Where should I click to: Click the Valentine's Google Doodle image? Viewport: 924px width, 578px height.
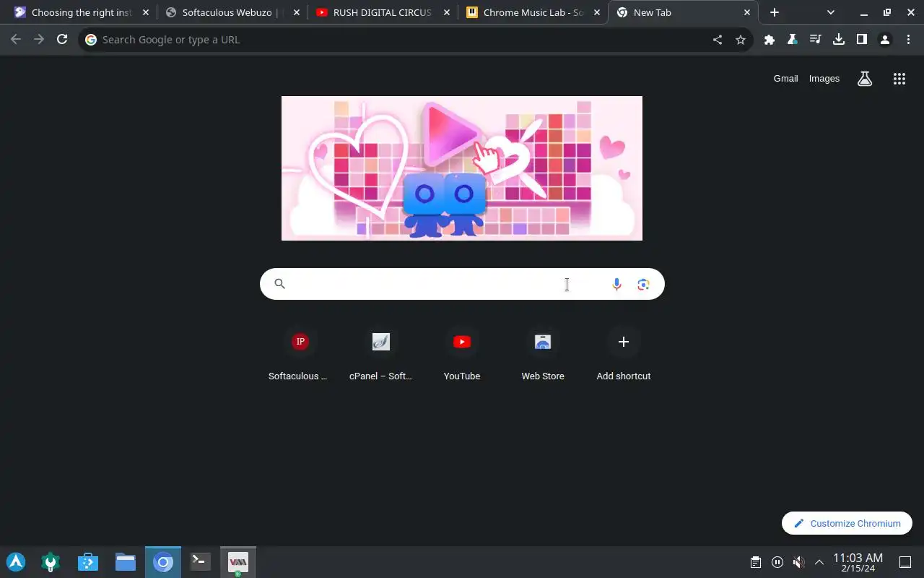coord(462,168)
